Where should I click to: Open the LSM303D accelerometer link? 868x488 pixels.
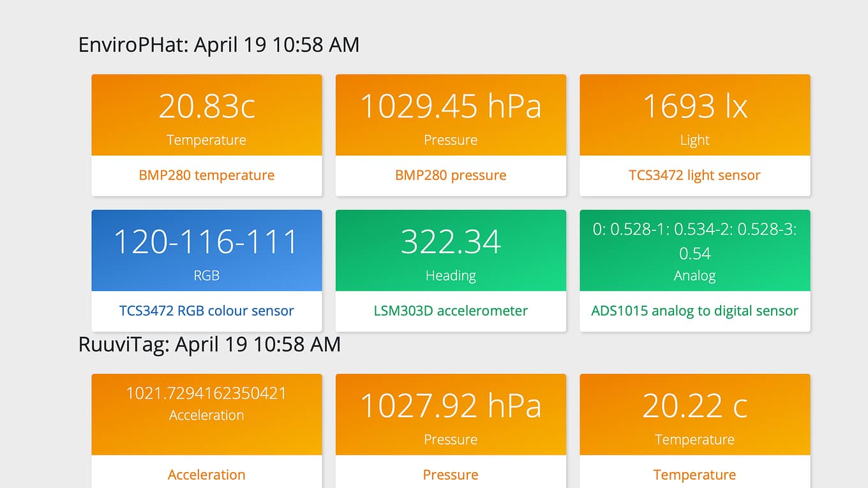pyautogui.click(x=451, y=311)
